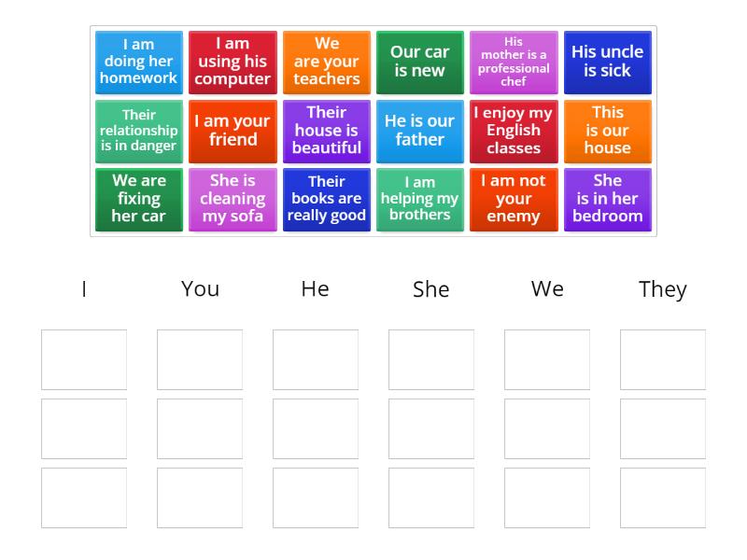The width and height of the screenshot is (747, 560).
Task: Choose "She is in her bedroom" tile
Action: [x=607, y=200]
